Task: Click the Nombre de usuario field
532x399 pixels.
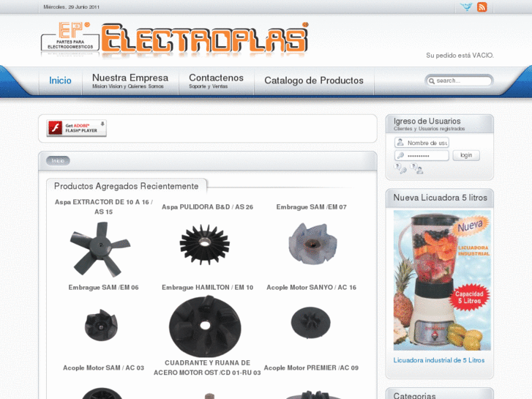Action: pyautogui.click(x=422, y=143)
